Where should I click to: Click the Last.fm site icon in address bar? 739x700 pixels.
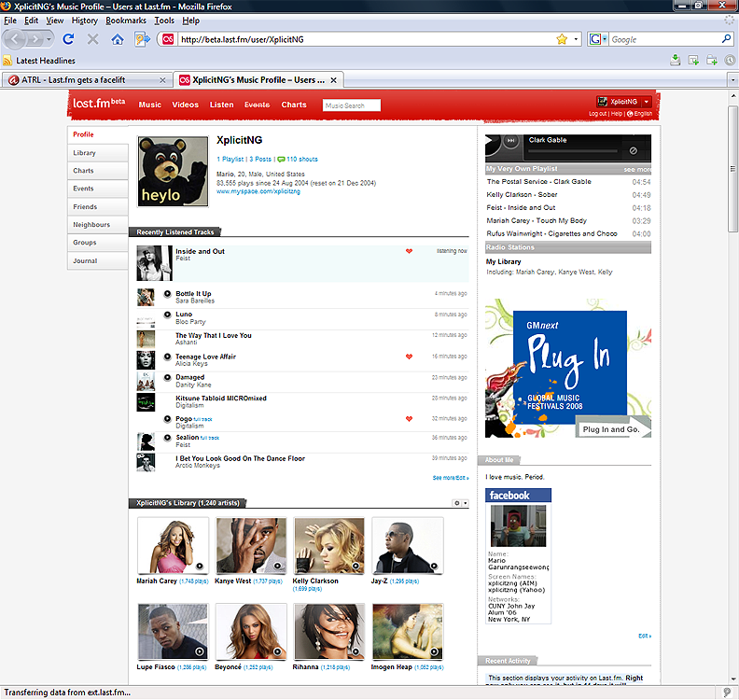[168, 39]
